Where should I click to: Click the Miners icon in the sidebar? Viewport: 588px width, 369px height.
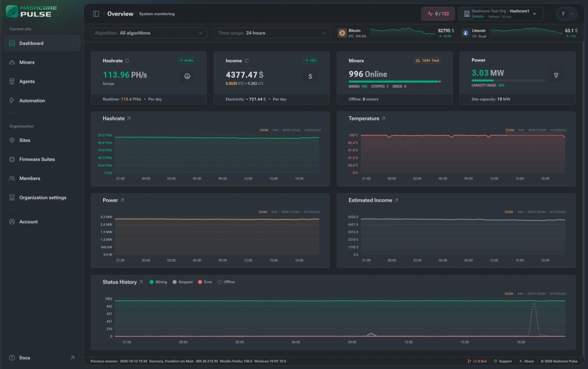click(12, 62)
